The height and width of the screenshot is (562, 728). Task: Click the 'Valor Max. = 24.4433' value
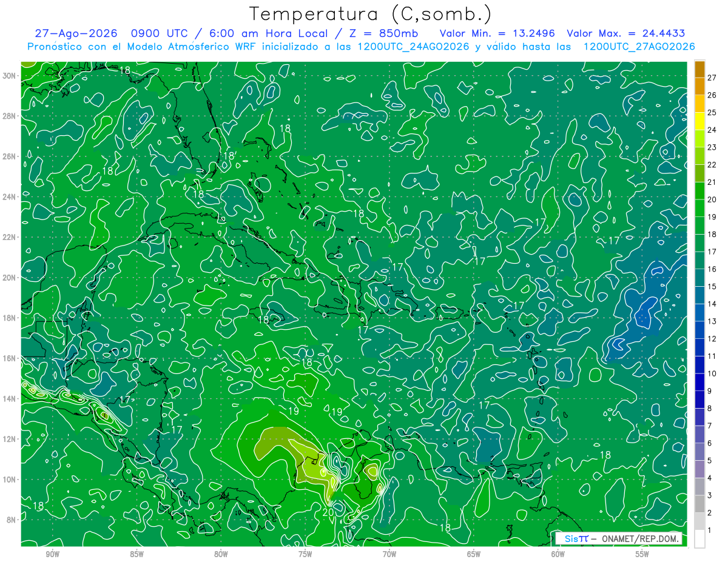(626, 33)
